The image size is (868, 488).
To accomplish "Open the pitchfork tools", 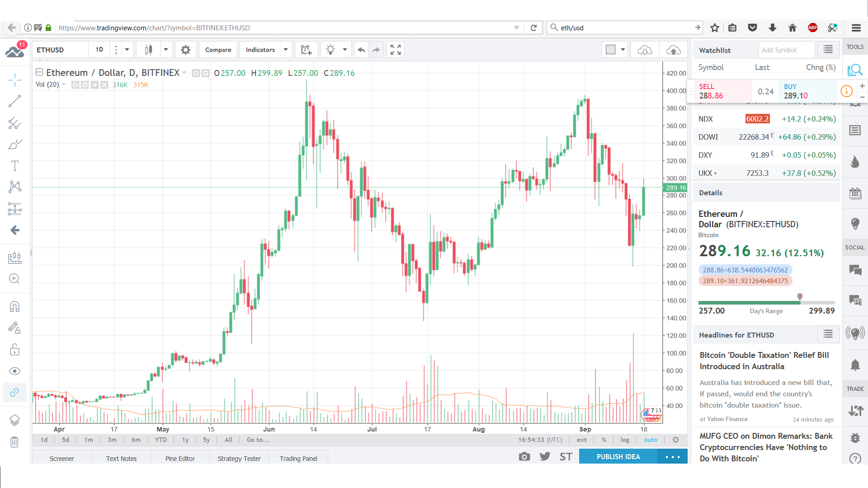I will 14,123.
